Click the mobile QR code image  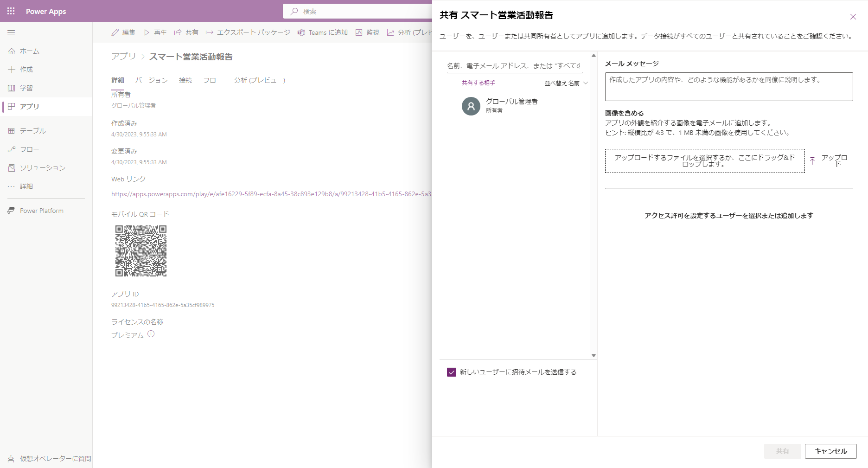click(141, 251)
